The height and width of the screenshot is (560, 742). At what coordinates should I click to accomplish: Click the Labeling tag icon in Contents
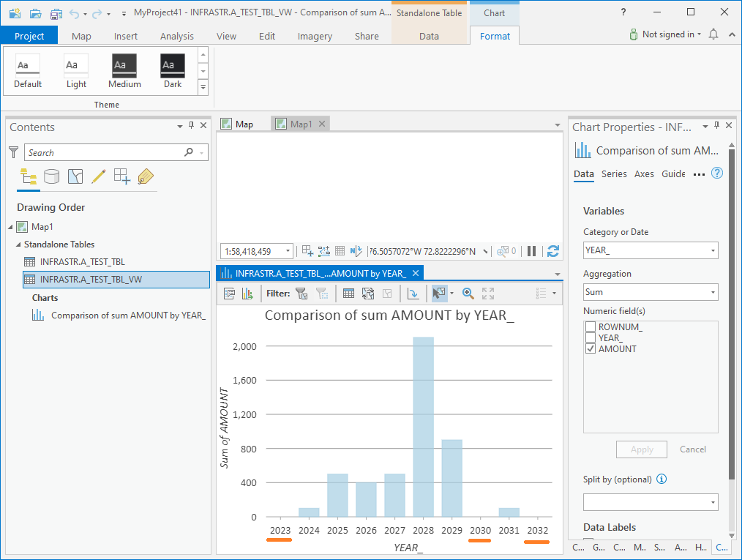(144, 176)
